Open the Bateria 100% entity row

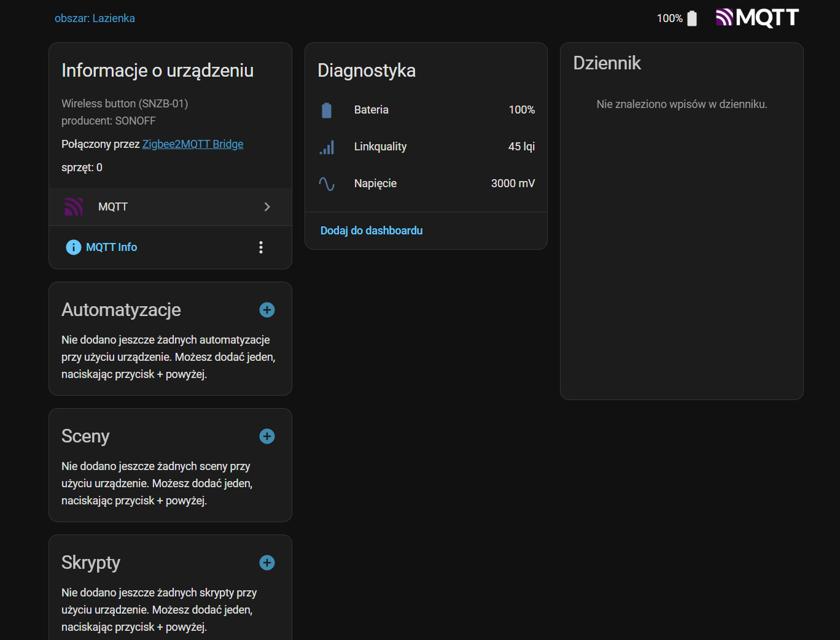[x=426, y=110]
